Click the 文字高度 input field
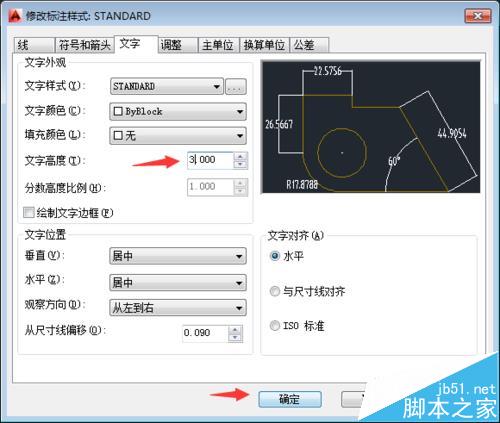 click(x=210, y=160)
